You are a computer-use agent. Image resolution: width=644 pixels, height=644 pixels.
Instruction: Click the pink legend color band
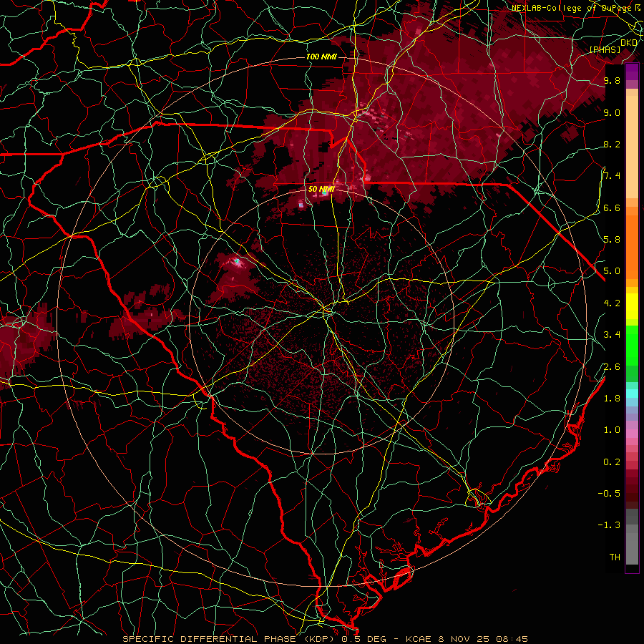[x=632, y=434]
